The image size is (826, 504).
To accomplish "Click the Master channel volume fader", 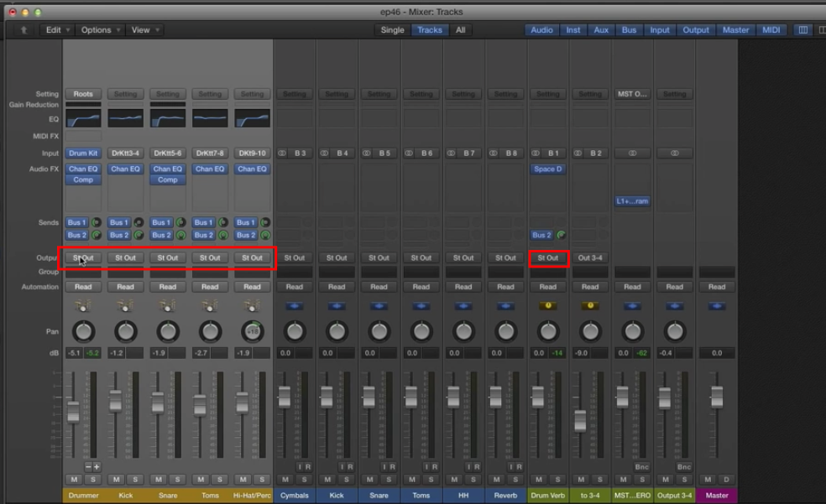I will 717,396.
